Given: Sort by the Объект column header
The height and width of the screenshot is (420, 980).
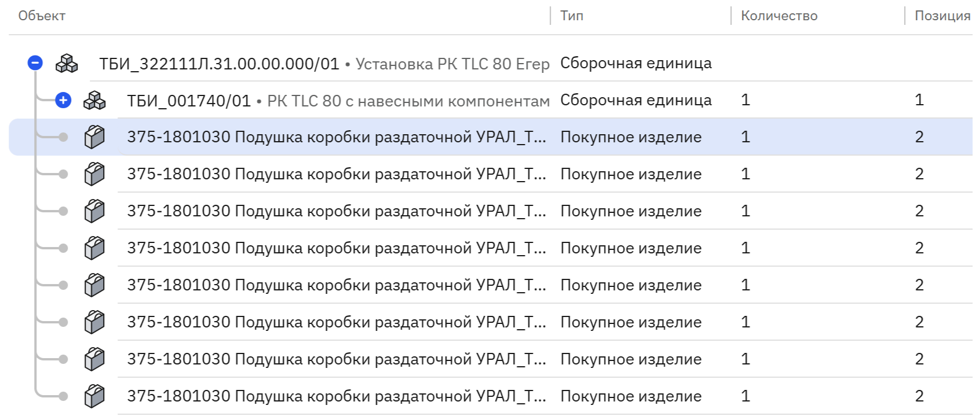Looking at the screenshot, I should (x=42, y=16).
